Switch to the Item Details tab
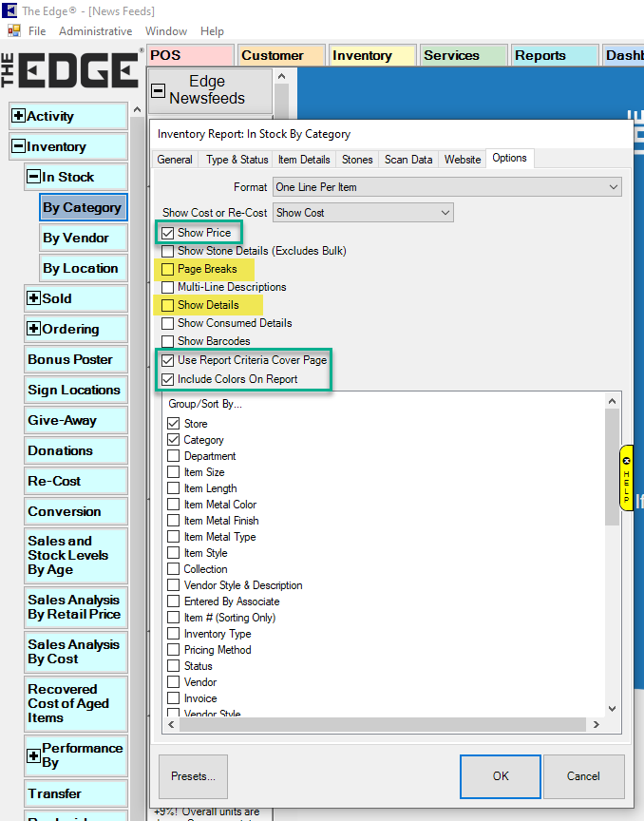 click(304, 160)
